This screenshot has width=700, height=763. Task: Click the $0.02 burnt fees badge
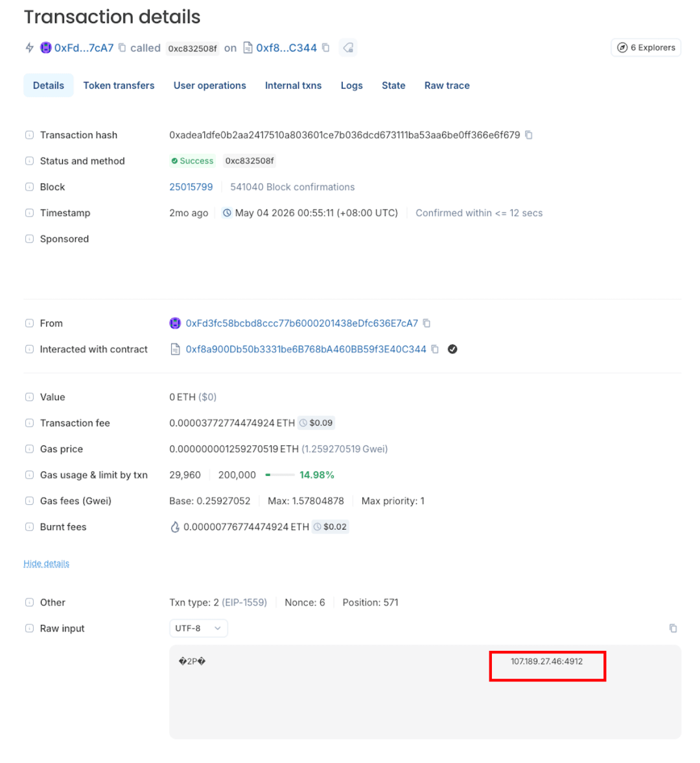tap(331, 526)
